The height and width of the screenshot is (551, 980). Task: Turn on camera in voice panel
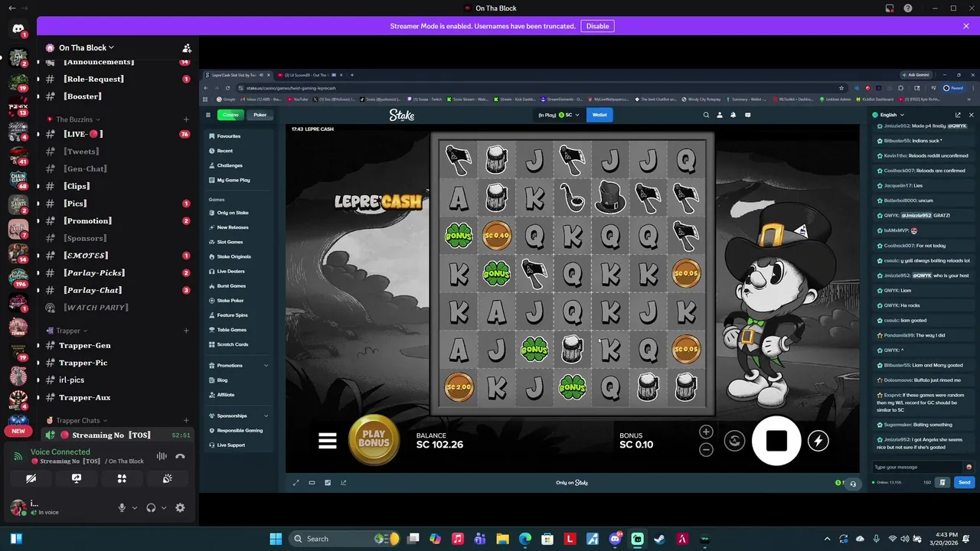31,478
